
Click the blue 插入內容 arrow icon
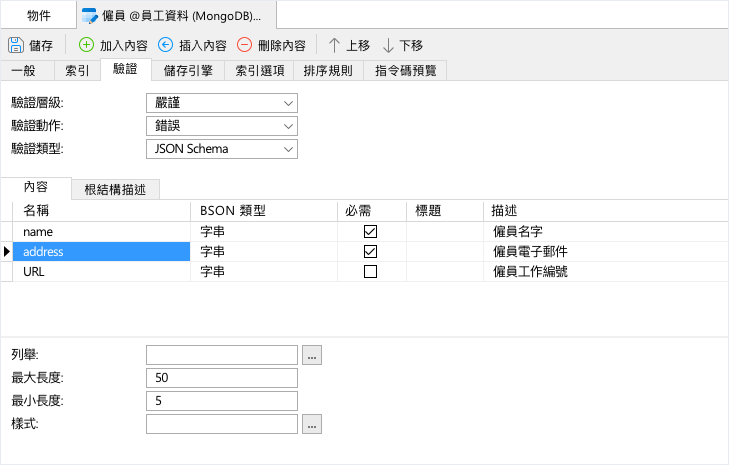[165, 45]
